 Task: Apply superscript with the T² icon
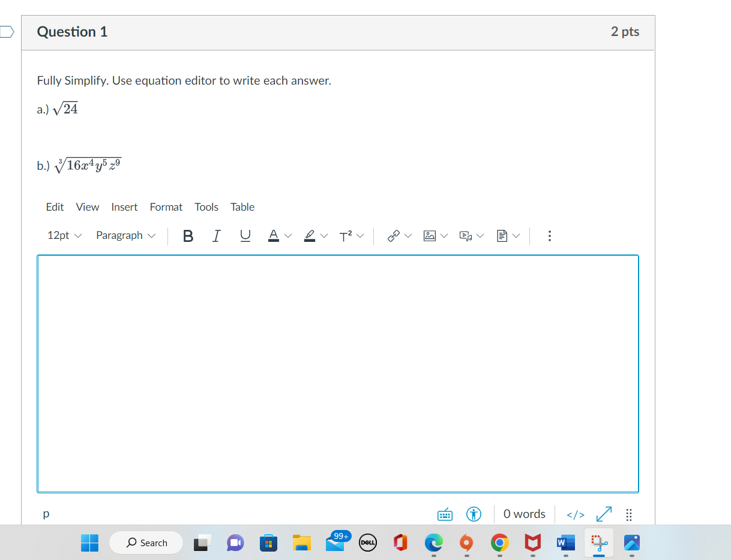point(345,236)
